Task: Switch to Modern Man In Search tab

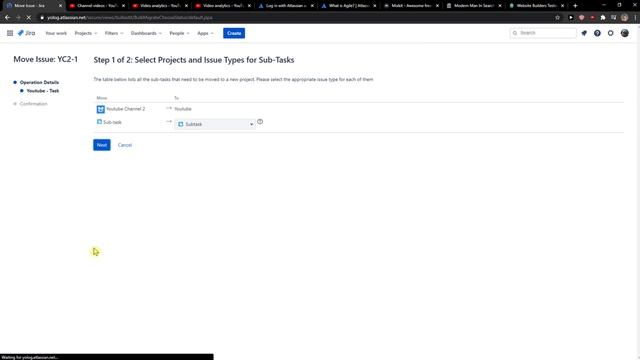Action: pyautogui.click(x=474, y=6)
